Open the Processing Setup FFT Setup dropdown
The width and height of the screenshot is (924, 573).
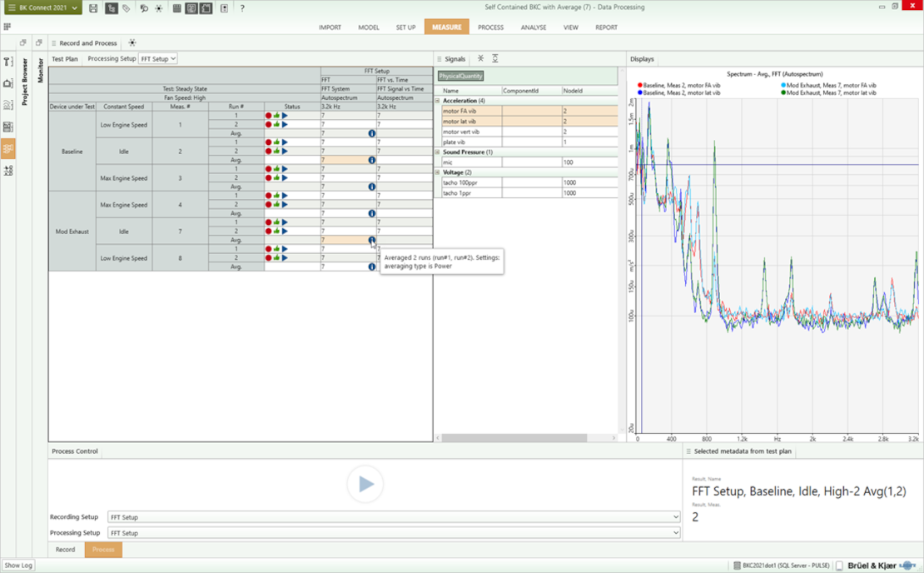[x=158, y=59]
